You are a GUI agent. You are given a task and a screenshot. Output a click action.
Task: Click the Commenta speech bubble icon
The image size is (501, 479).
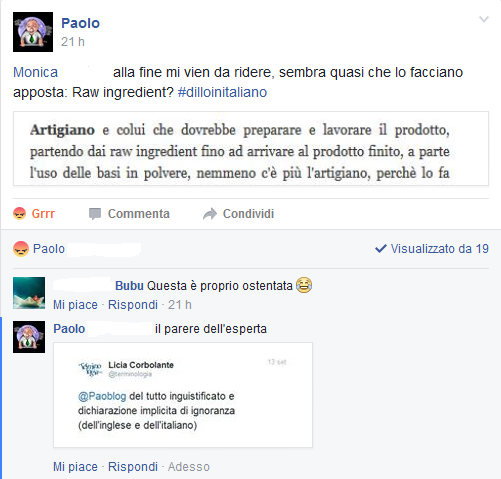(95, 214)
